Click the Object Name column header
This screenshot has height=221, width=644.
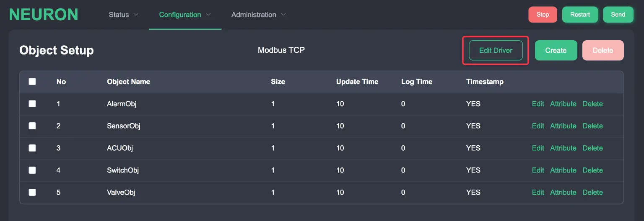coord(128,82)
